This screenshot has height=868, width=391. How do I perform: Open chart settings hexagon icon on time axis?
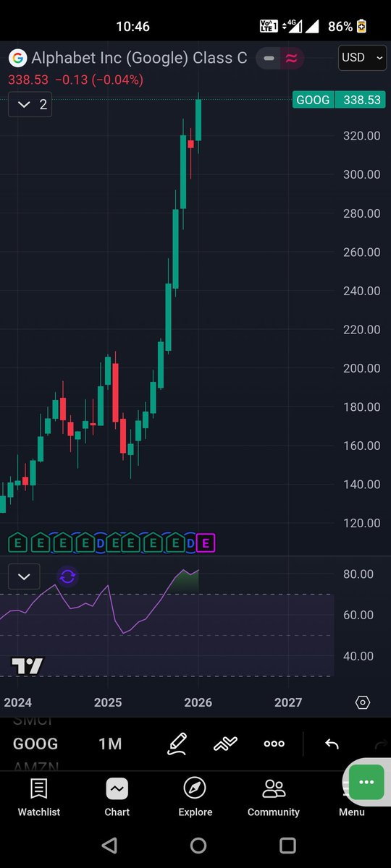pos(363,702)
